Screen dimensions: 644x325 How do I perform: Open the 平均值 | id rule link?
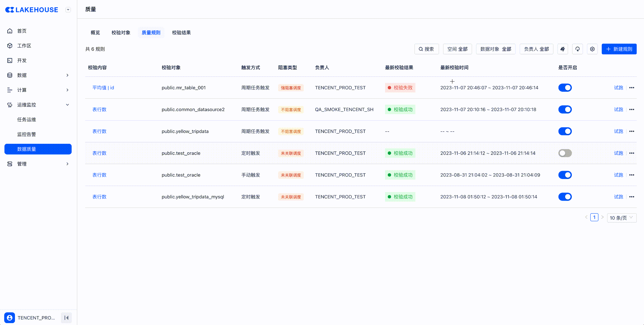coord(103,88)
